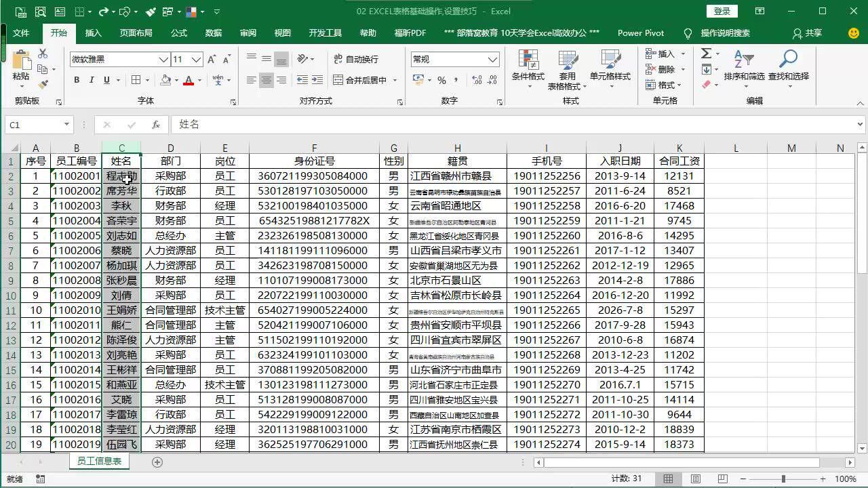Click the wén phonetic guide icon
The width and height of the screenshot is (868, 488).
tap(217, 80)
